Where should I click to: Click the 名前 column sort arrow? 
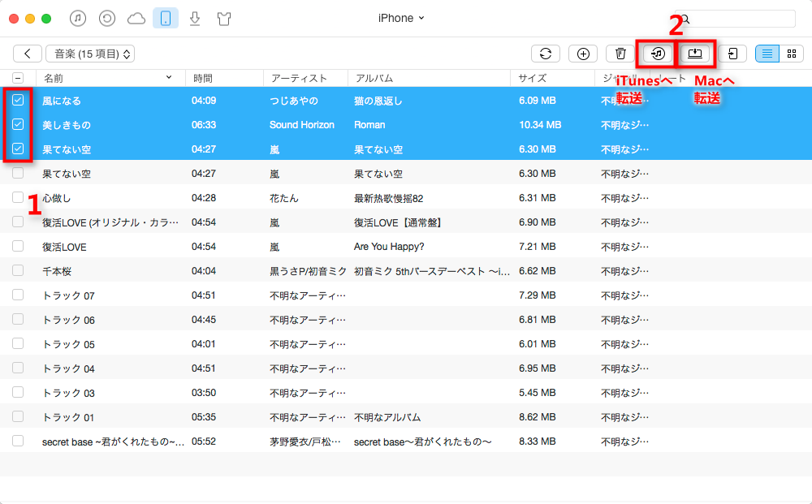click(169, 78)
